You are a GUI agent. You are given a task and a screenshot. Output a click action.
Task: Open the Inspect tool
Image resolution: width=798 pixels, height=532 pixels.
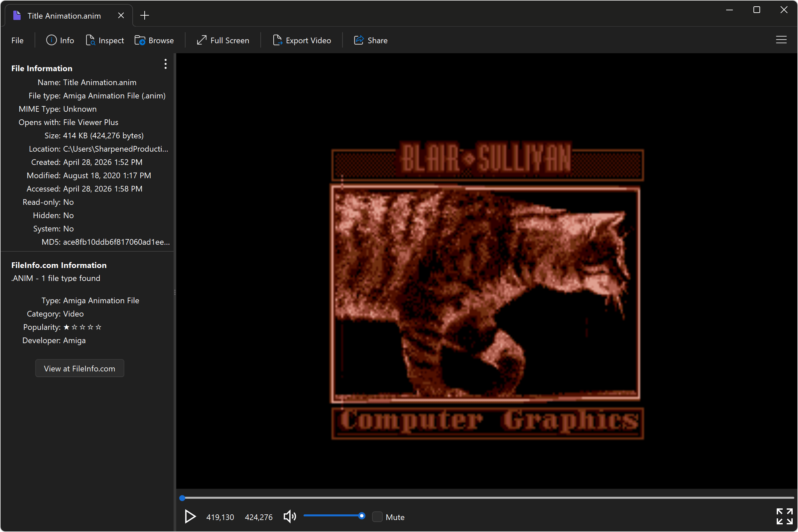click(105, 40)
